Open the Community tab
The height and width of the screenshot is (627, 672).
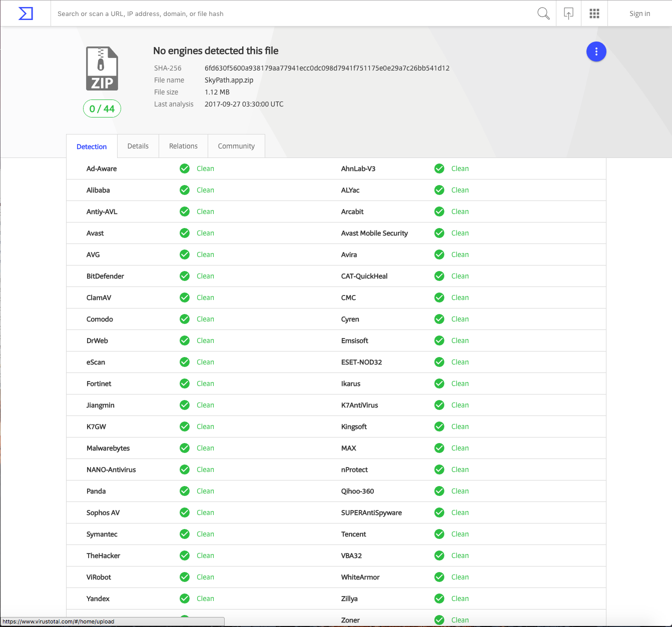click(x=236, y=146)
